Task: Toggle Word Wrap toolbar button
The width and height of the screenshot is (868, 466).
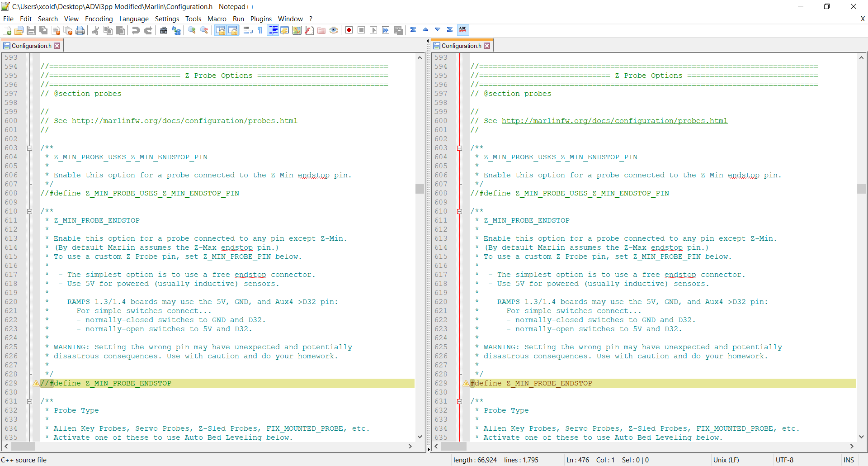Action: [x=248, y=30]
